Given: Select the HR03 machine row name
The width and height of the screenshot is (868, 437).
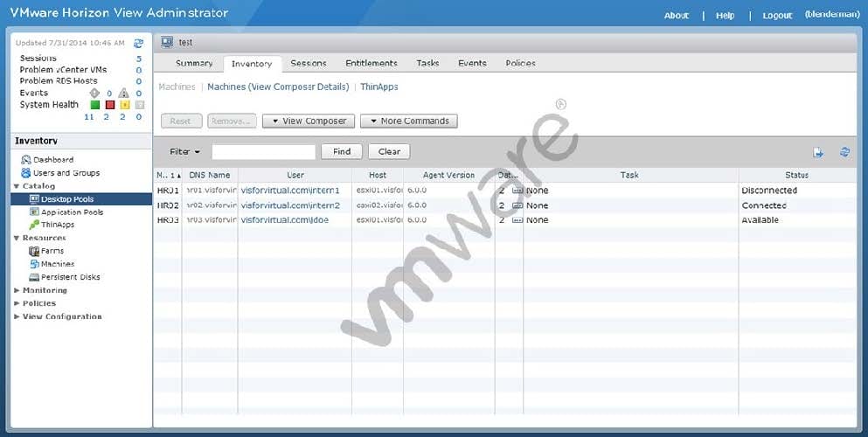Looking at the screenshot, I should click(168, 219).
